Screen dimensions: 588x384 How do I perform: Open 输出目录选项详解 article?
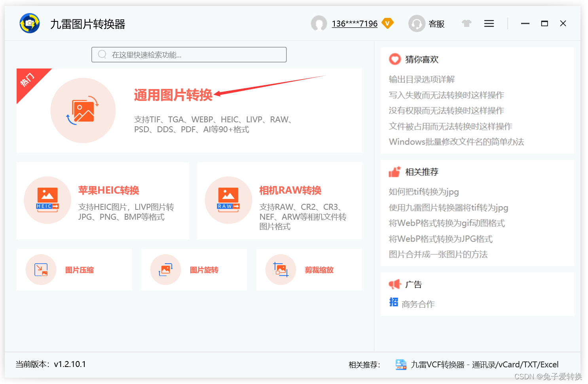click(422, 80)
